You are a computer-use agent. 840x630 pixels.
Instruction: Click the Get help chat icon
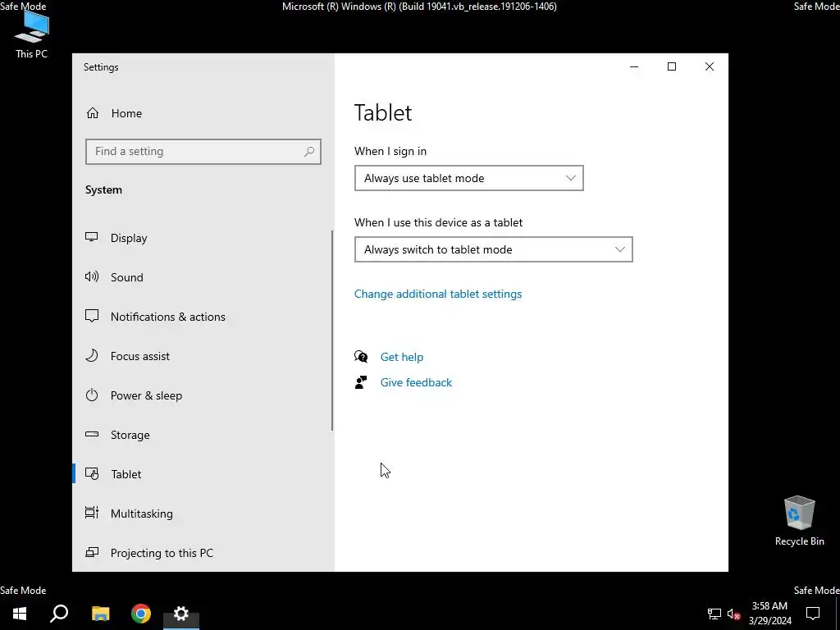361,356
